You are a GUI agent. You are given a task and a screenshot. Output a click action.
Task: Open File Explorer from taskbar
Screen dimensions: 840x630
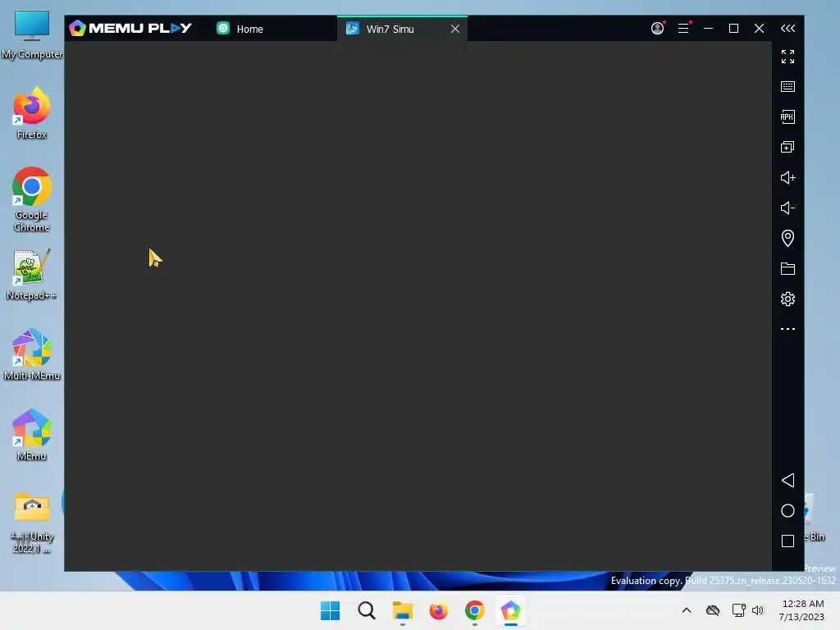pyautogui.click(x=402, y=610)
